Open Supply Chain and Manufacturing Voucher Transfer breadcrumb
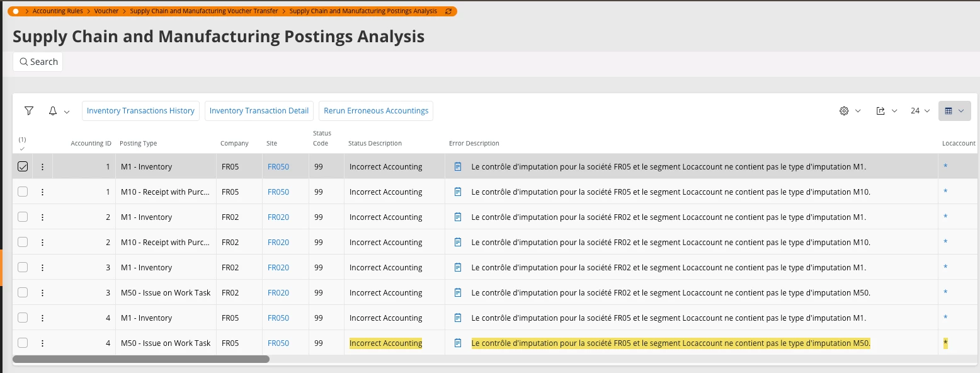The image size is (980, 373). (204, 11)
